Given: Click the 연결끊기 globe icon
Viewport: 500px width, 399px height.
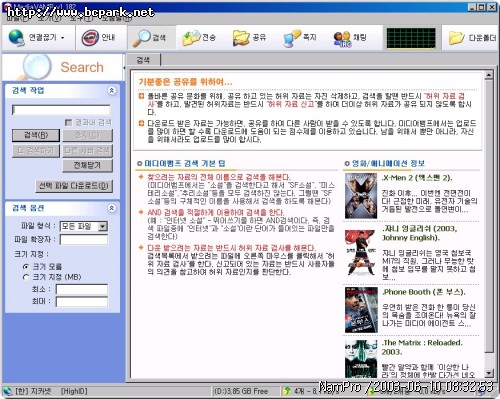Looking at the screenshot, I should tap(17, 38).
